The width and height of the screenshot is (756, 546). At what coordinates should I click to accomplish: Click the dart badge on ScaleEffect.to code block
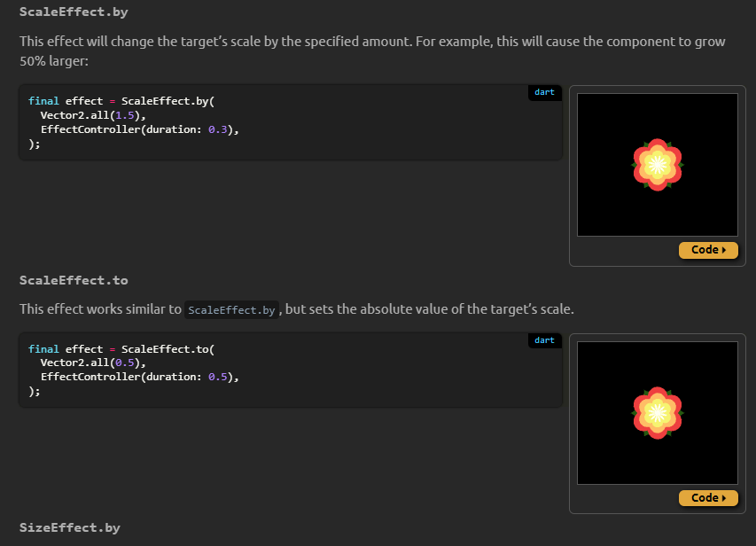click(x=544, y=340)
